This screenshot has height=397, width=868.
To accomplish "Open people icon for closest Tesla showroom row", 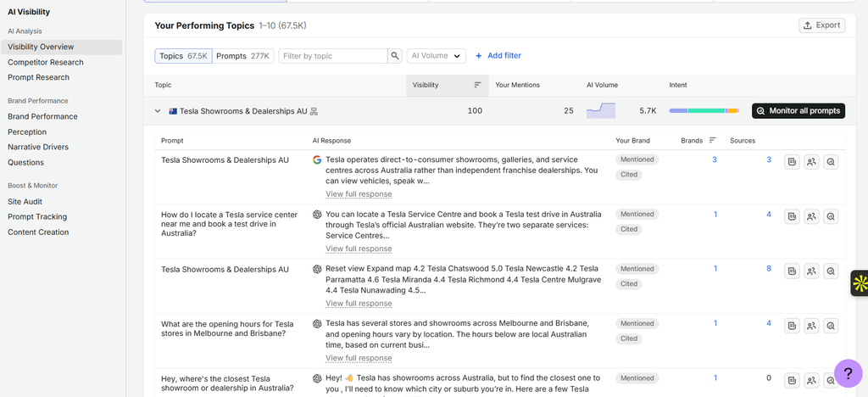I will 811,380.
